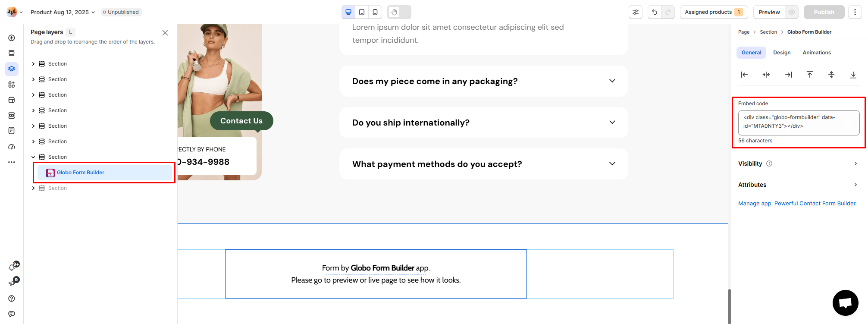Align element to bottom icon
This screenshot has height=324, width=868.
tap(853, 75)
